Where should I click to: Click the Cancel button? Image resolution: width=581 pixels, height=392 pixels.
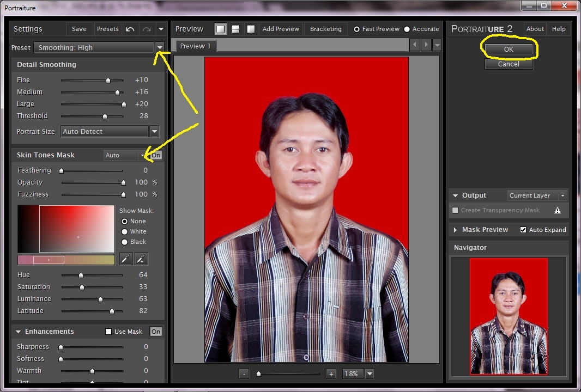[509, 64]
